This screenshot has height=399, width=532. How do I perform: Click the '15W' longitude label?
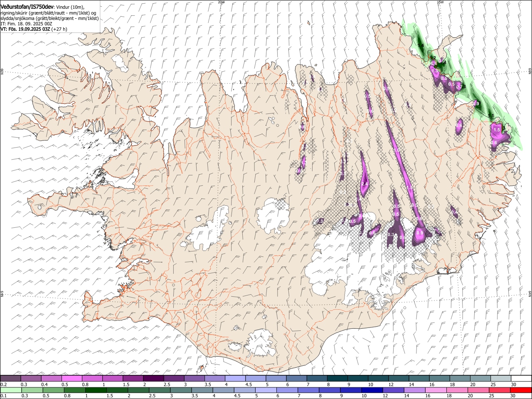pyautogui.click(x=440, y=2)
